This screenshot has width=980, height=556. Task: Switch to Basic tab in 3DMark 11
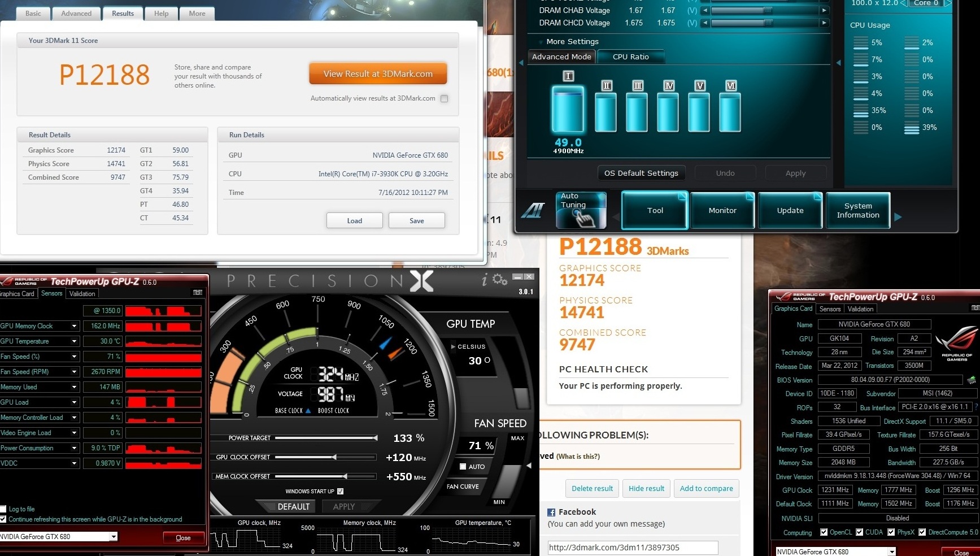click(33, 14)
